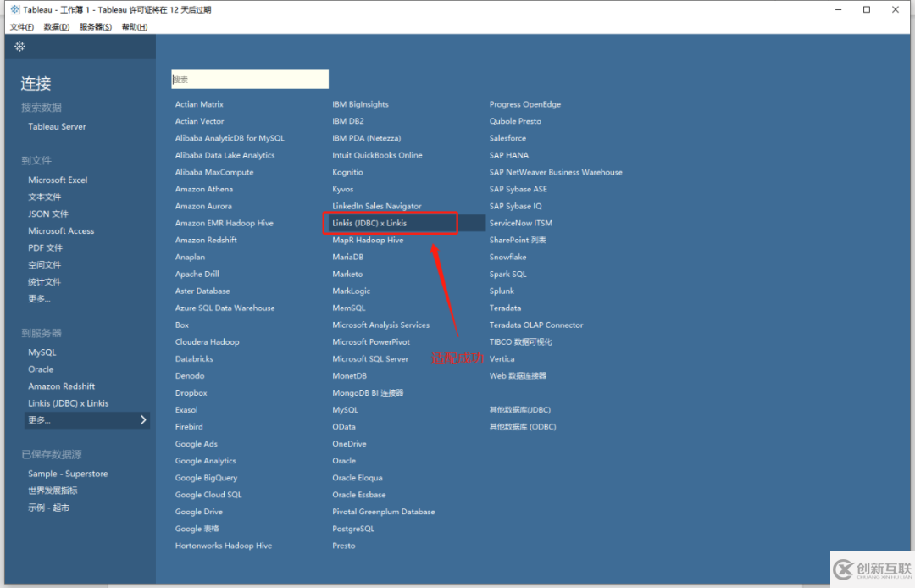Screen dimensions: 915x588
Task: Select Amazon EMR Hadoop Hive connector
Action: point(224,223)
